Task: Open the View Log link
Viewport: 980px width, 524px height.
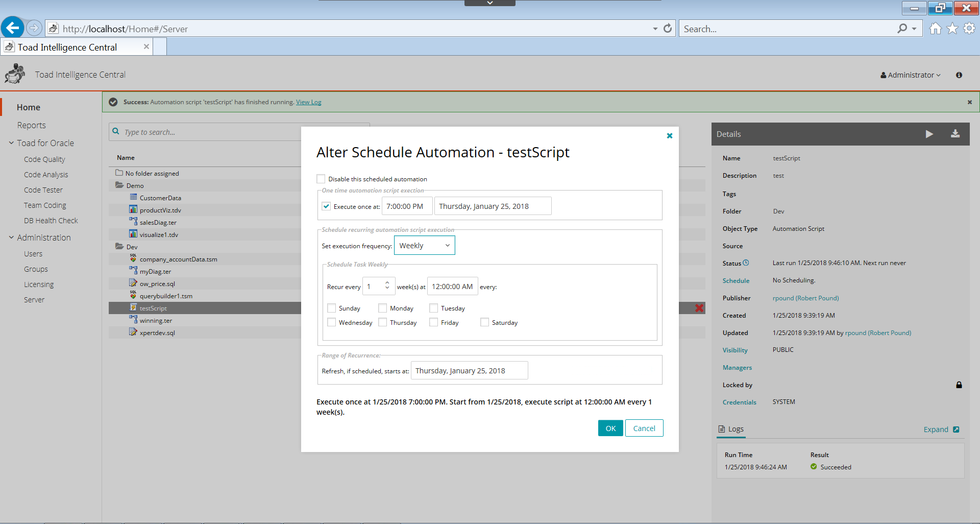Action: click(308, 102)
